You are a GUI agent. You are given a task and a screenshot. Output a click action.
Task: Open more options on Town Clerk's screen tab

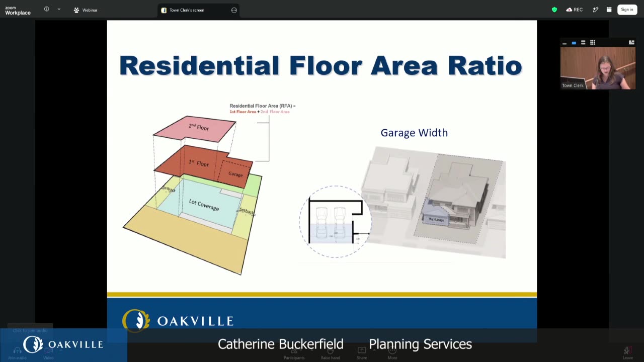tap(234, 10)
